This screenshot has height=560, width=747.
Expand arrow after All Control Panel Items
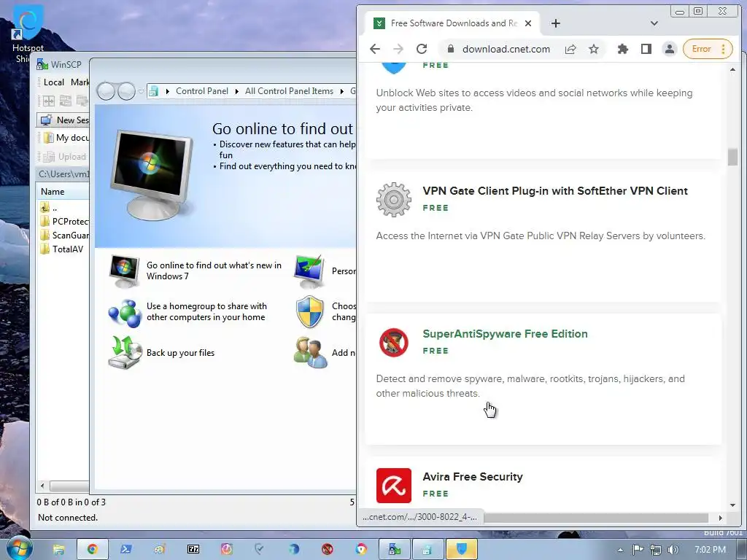pos(342,91)
